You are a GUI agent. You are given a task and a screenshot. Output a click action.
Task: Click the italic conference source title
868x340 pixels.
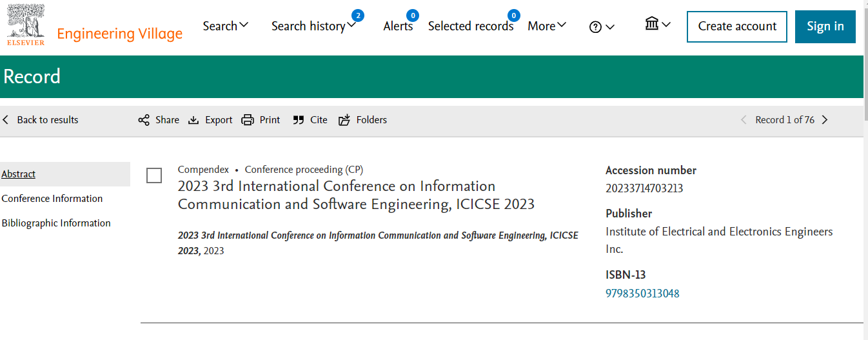378,243
